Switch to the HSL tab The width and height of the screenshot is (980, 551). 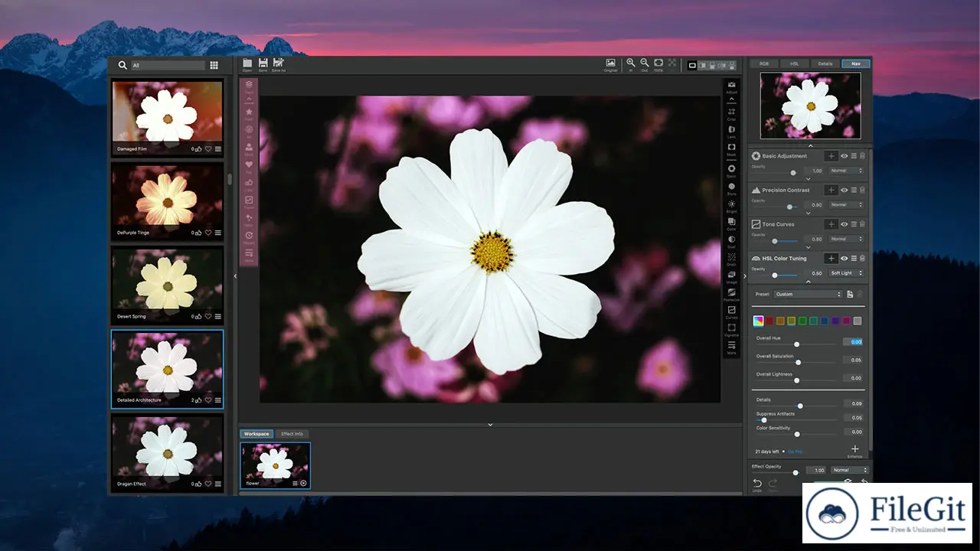(x=795, y=64)
